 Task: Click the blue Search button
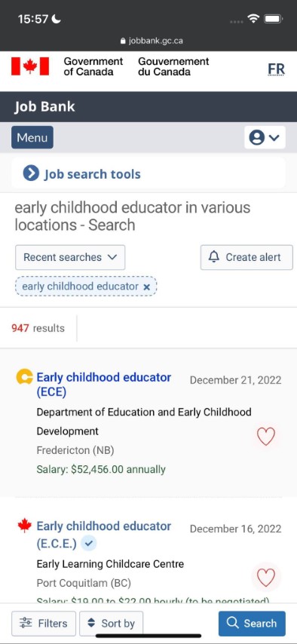point(252,624)
